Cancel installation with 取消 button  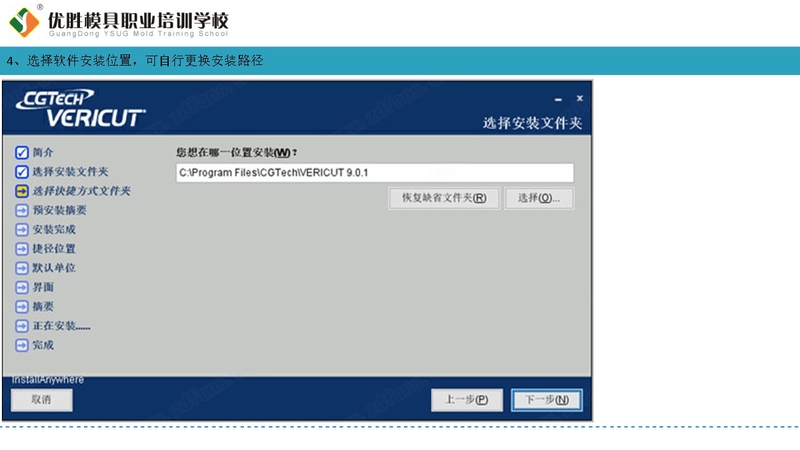click(41, 399)
